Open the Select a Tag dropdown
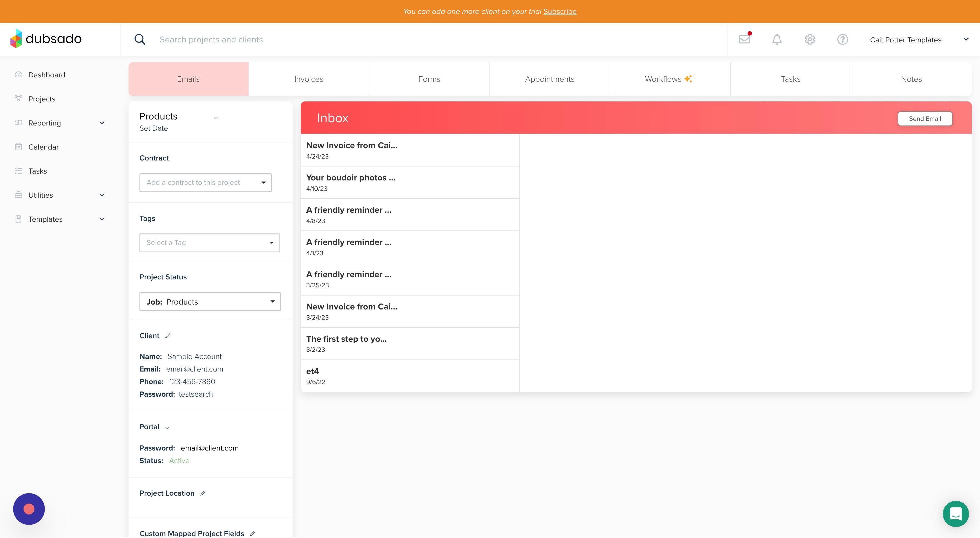The height and width of the screenshot is (538, 980). tap(210, 243)
